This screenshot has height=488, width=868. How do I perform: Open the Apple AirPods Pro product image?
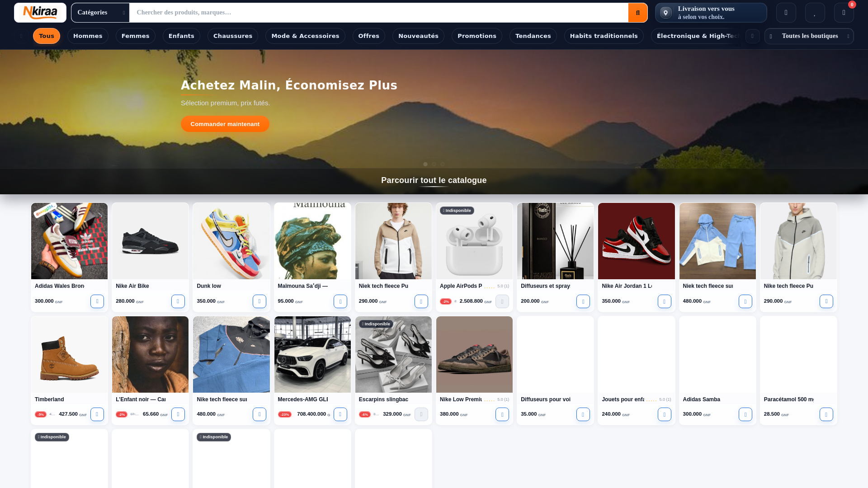(474, 241)
